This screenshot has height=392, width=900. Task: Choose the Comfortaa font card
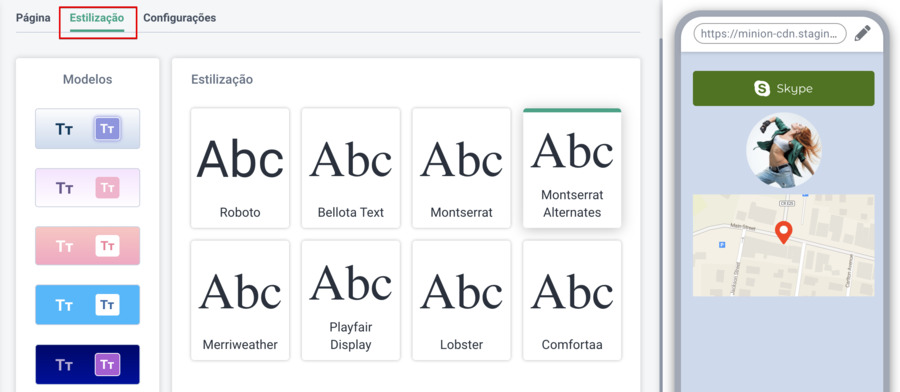572,300
